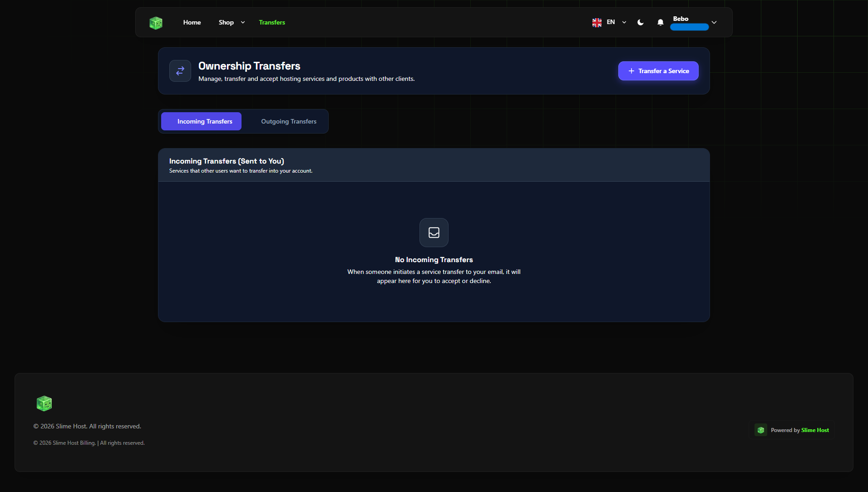This screenshot has width=868, height=492.
Task: Expand the Bebo account menu chevron
Action: coord(714,22)
